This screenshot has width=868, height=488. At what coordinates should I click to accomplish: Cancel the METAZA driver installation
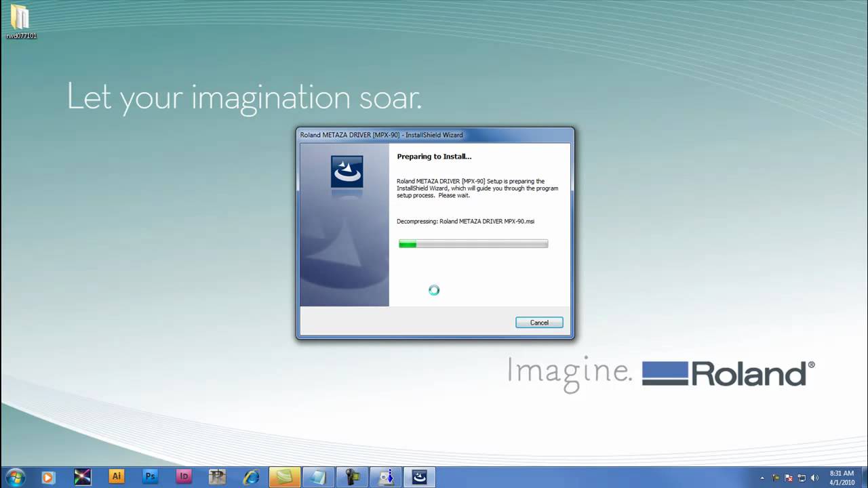point(539,323)
